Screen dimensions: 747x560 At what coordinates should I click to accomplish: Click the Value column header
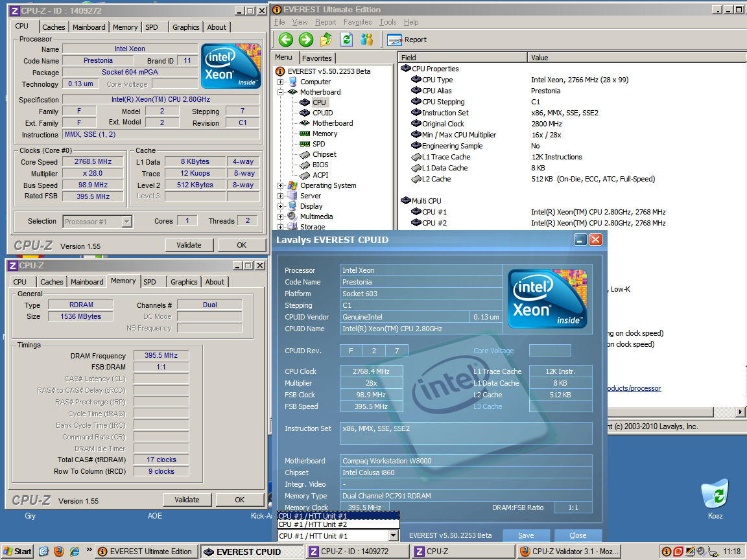pos(637,58)
